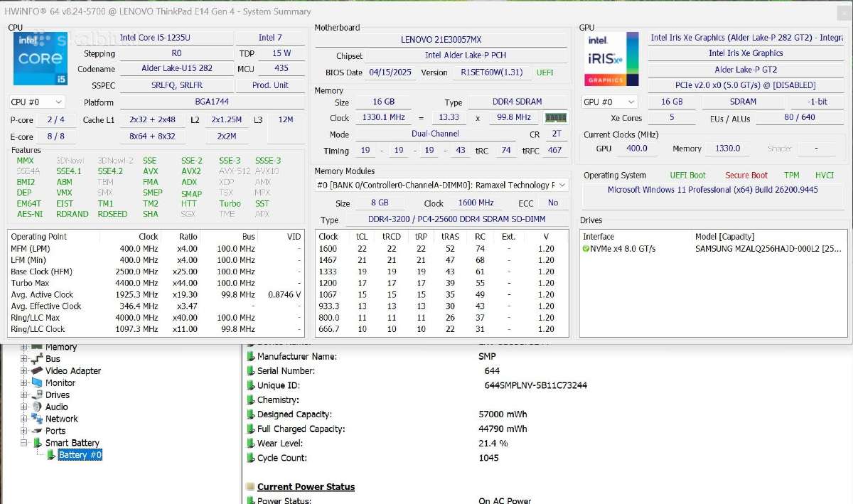Select the Battery #0 tree item
This screenshot has height=504, width=853.
click(80, 455)
